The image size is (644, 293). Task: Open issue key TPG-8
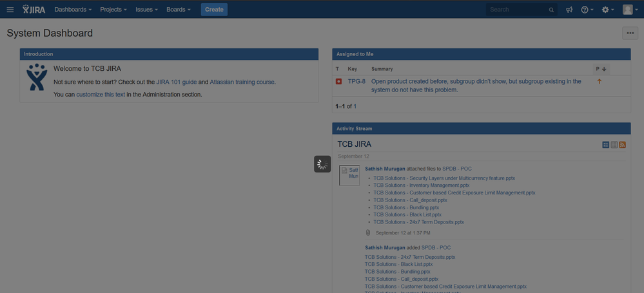coord(356,81)
